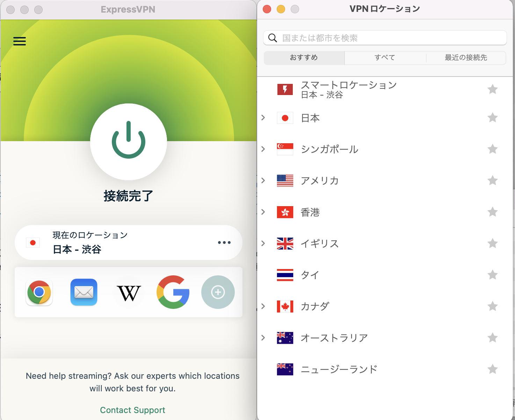
Task: Close the VPN ロケーション window
Action: 267,9
